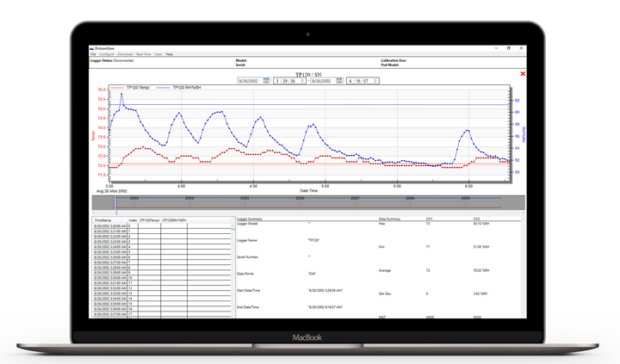Click the Min CH2 value 51.00 %RH

[480, 247]
